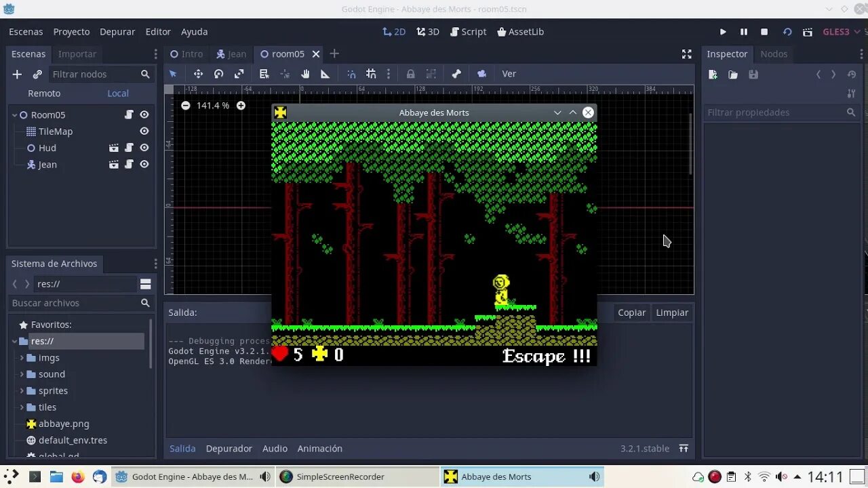The height and width of the screenshot is (488, 868).
Task: Open the GLES3 renderer dropdown
Action: [841, 32]
